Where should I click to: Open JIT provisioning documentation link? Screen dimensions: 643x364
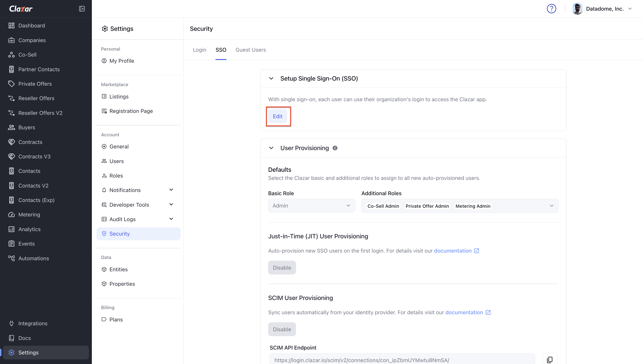point(456,251)
